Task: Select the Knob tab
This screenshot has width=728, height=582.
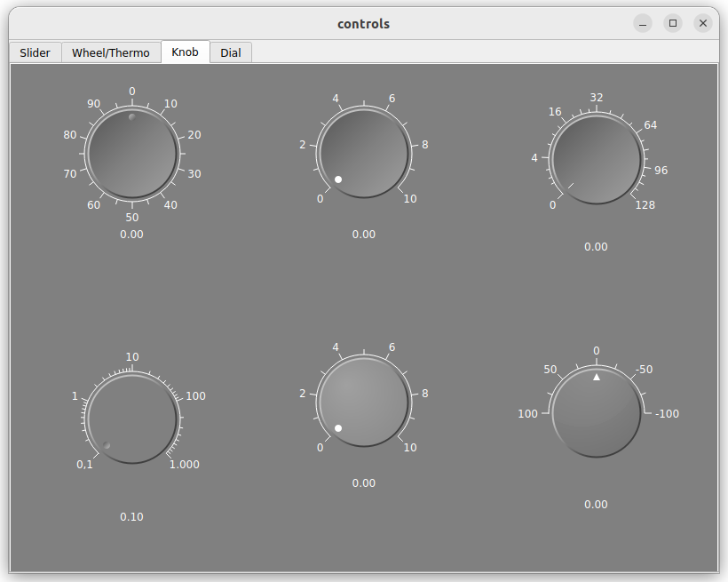Action: [186, 52]
